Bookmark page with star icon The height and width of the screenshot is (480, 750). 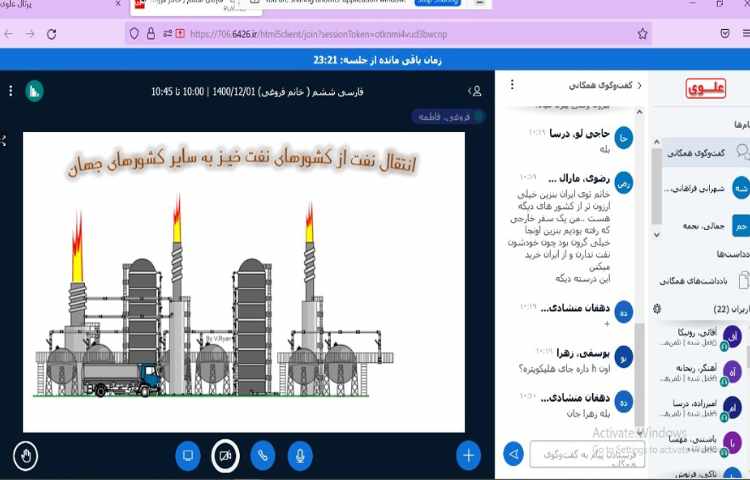click(642, 34)
